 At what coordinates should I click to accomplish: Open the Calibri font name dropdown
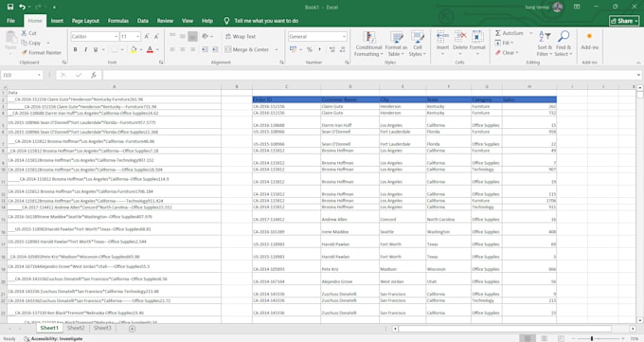click(116, 37)
